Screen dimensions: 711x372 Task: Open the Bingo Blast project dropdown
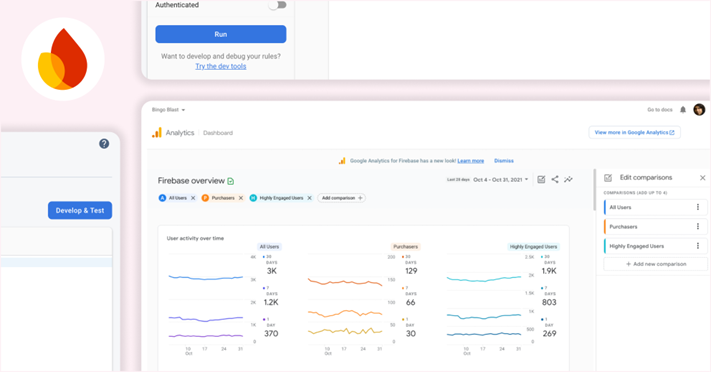point(169,110)
